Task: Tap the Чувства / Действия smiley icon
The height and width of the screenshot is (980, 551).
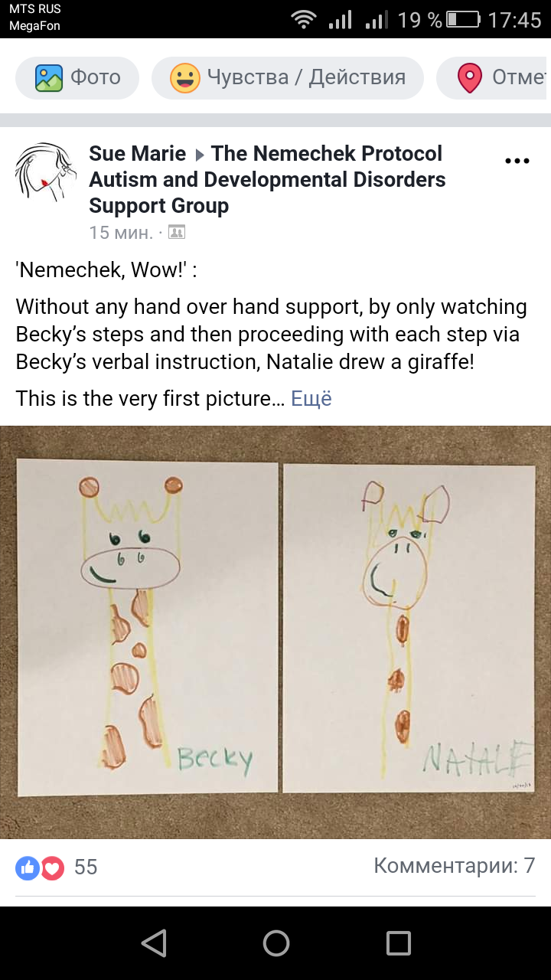Action: click(184, 78)
